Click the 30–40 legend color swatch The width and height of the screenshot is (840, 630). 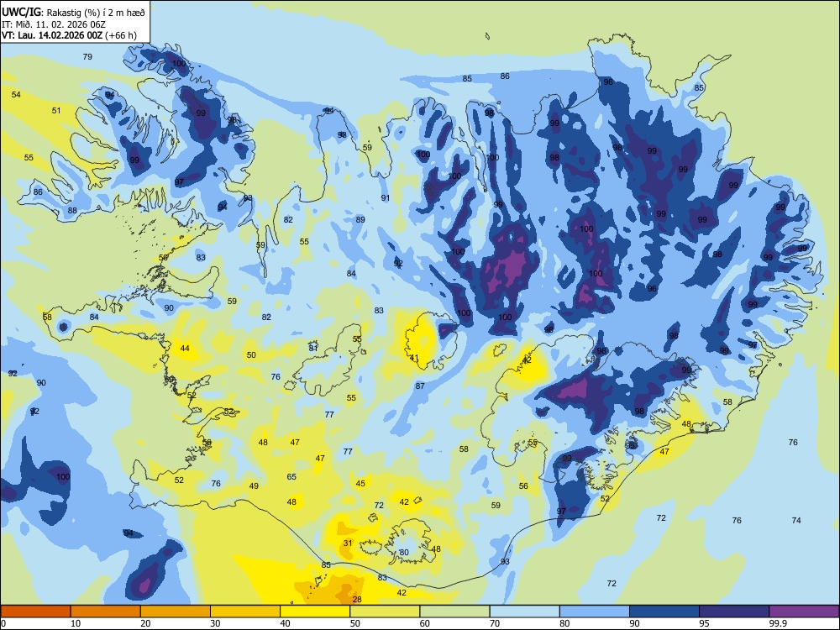245,612
